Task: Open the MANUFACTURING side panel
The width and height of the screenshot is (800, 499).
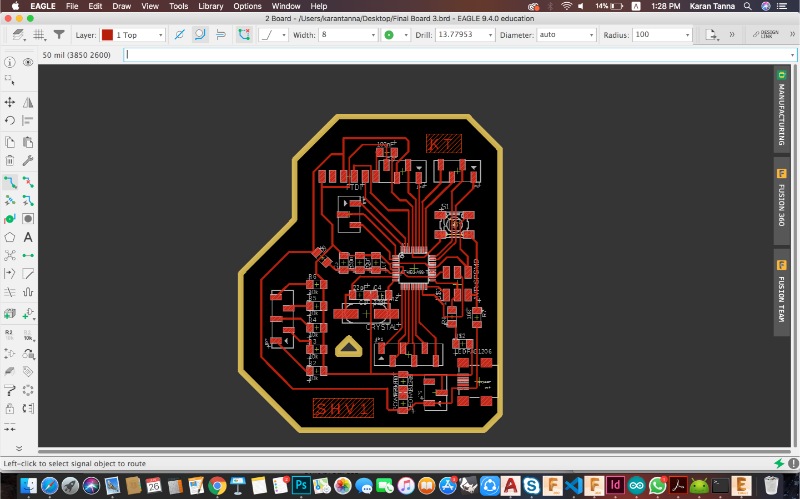Action: [x=781, y=108]
